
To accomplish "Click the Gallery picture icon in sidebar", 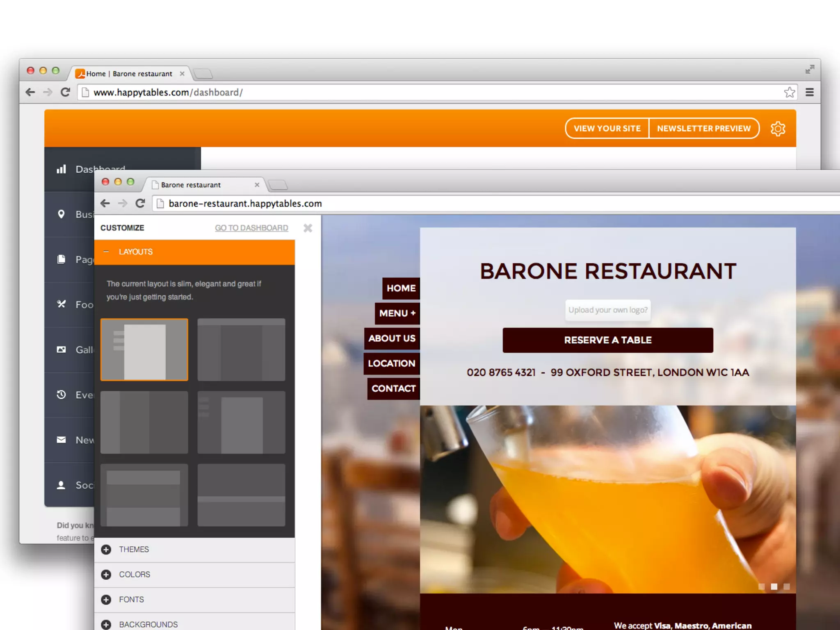I will [x=61, y=349].
